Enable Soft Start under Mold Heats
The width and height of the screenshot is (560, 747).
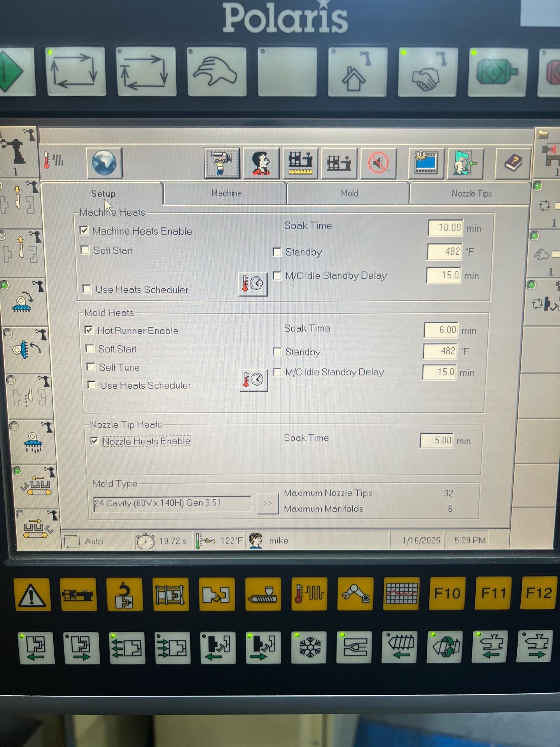tap(90, 349)
